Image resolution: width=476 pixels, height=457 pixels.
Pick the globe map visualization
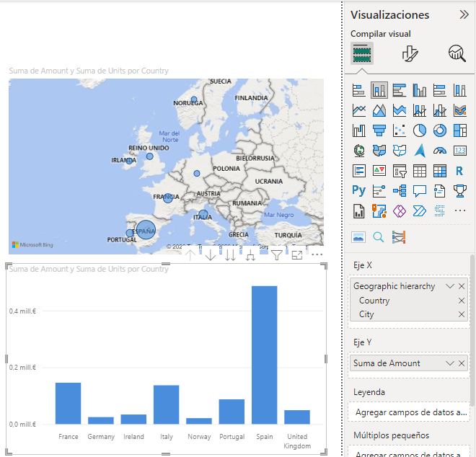pyautogui.click(x=359, y=151)
